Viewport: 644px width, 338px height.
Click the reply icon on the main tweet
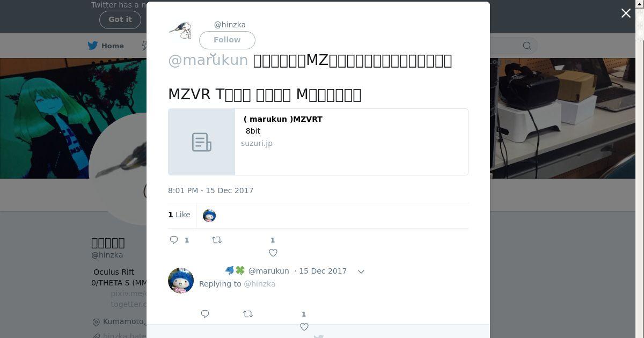click(x=174, y=240)
